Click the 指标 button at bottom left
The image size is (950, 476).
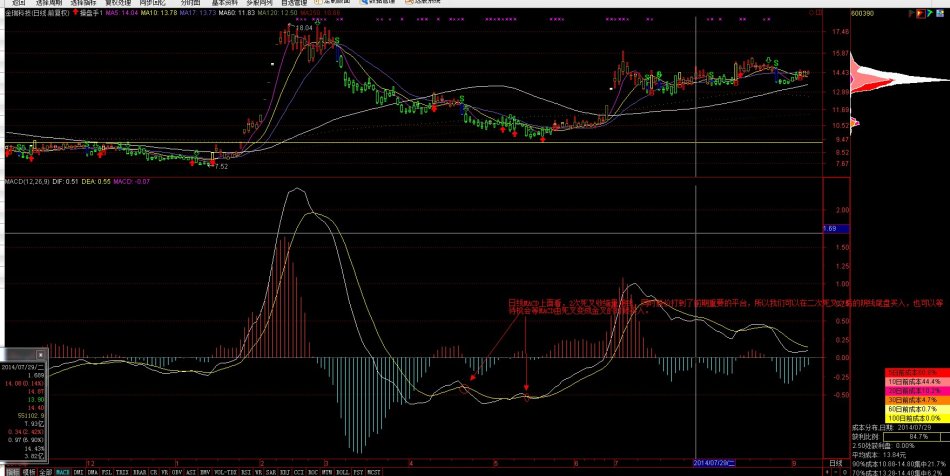click(11, 471)
